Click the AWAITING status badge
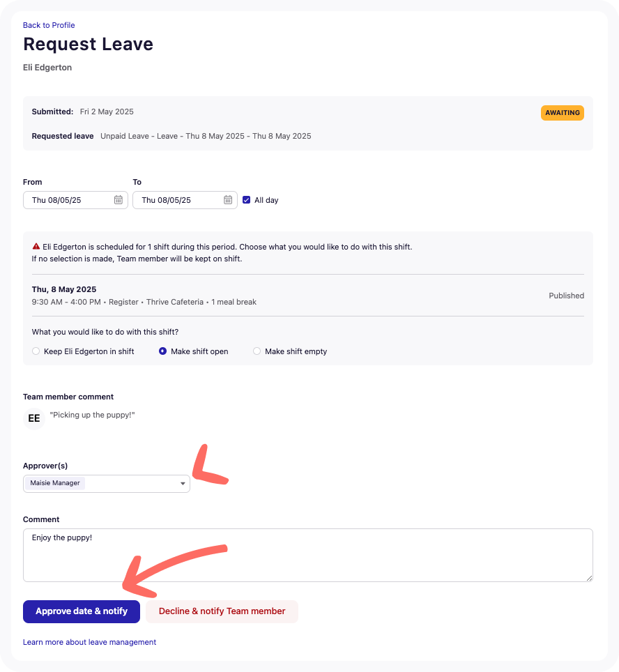The height and width of the screenshot is (672, 619). [x=562, y=113]
